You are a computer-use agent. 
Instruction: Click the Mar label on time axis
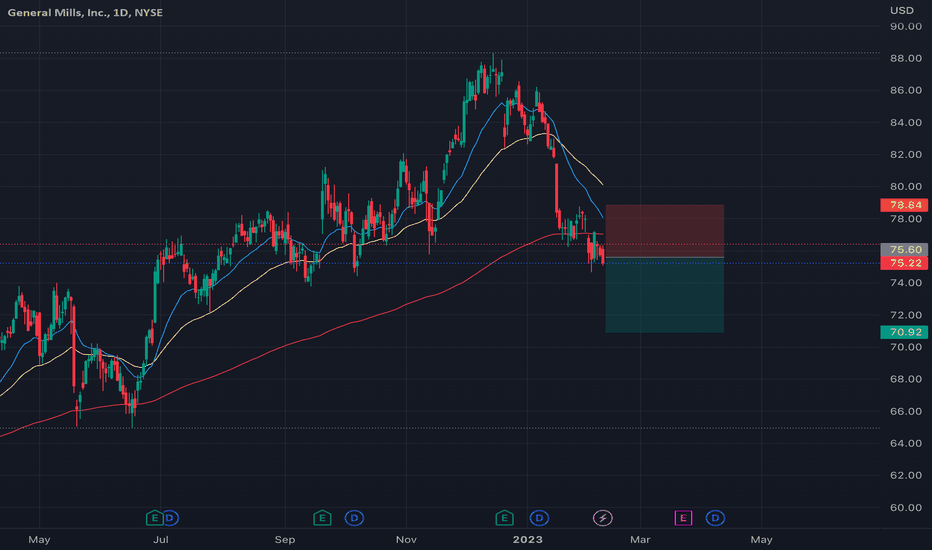tap(640, 540)
